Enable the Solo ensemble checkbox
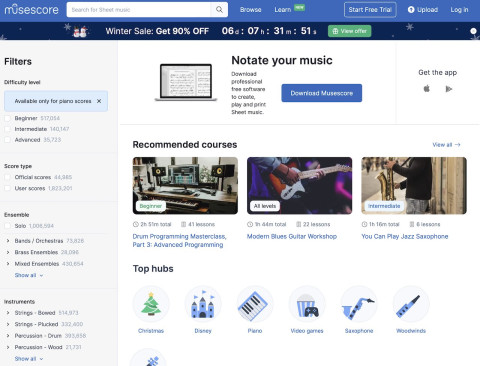480x366 pixels. (7, 226)
